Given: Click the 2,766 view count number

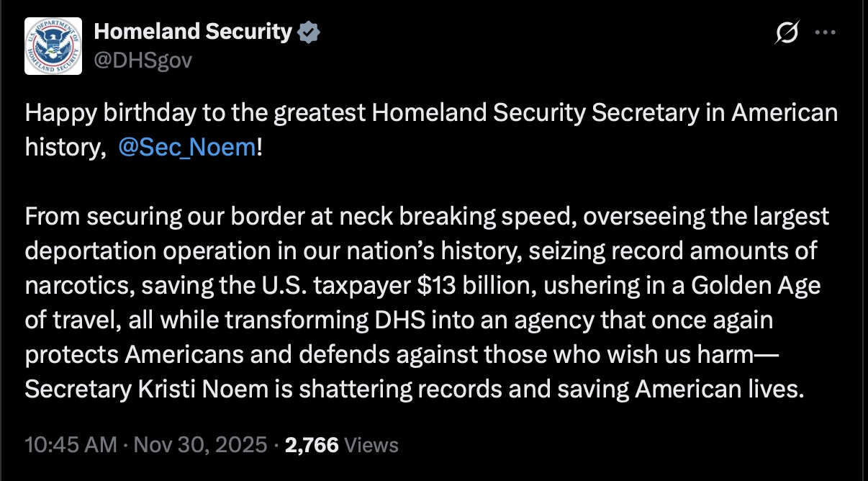Looking at the screenshot, I should click(x=312, y=444).
